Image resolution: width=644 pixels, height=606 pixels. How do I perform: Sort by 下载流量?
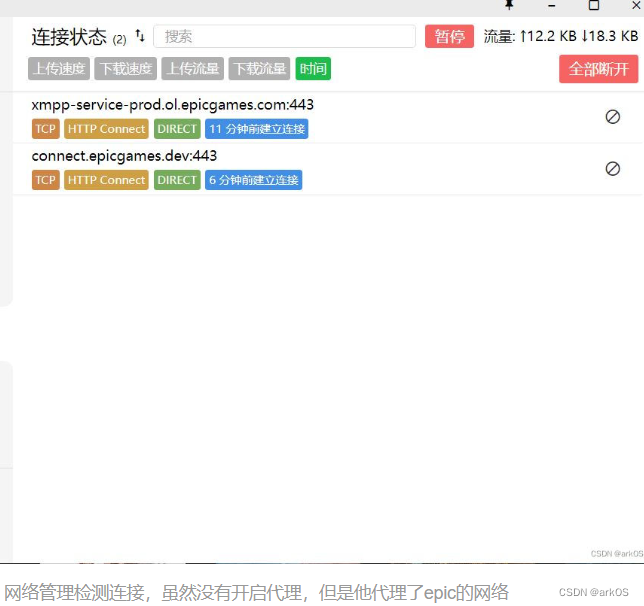259,69
